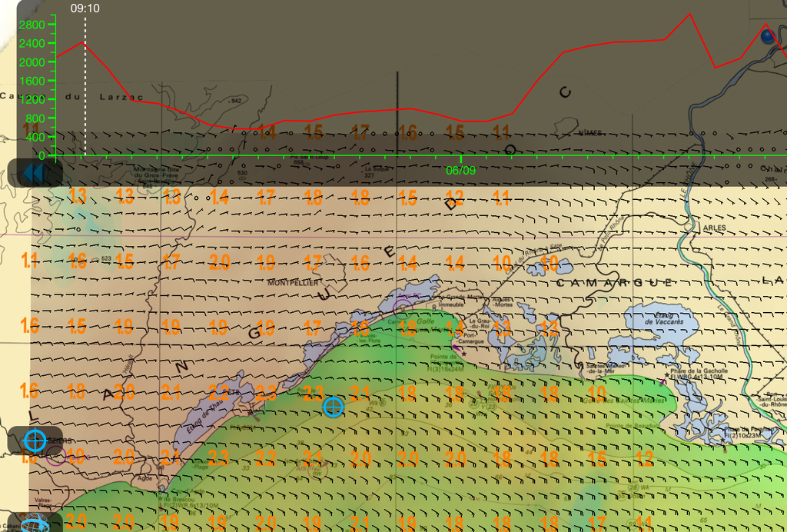
Task: Tap the Valras-Plage label
Action: click(x=43, y=504)
